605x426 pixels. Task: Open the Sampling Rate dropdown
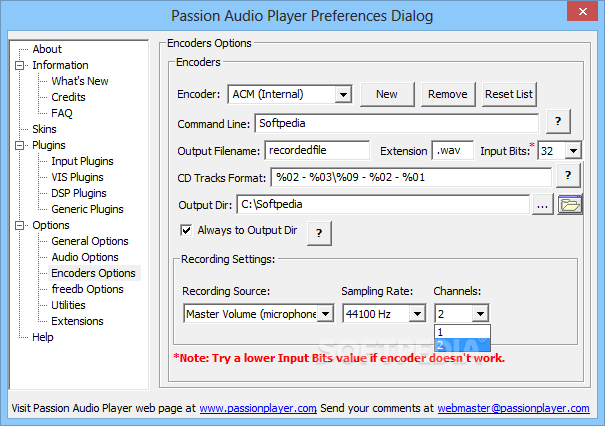coord(417,314)
